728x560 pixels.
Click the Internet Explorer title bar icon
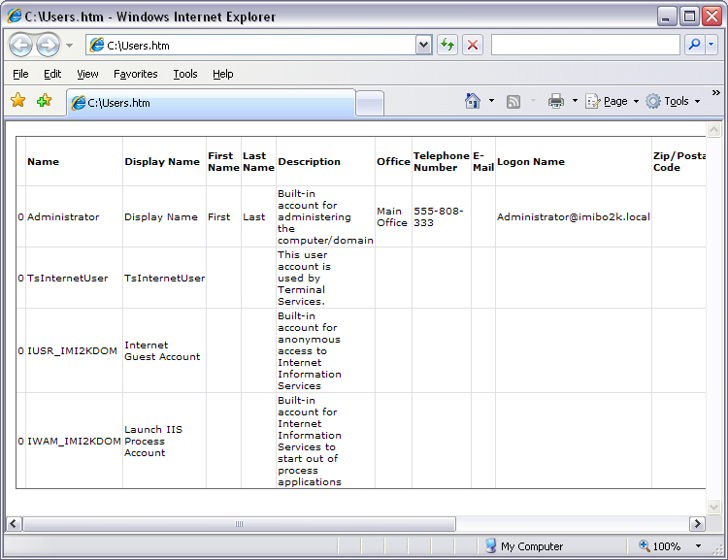point(15,16)
